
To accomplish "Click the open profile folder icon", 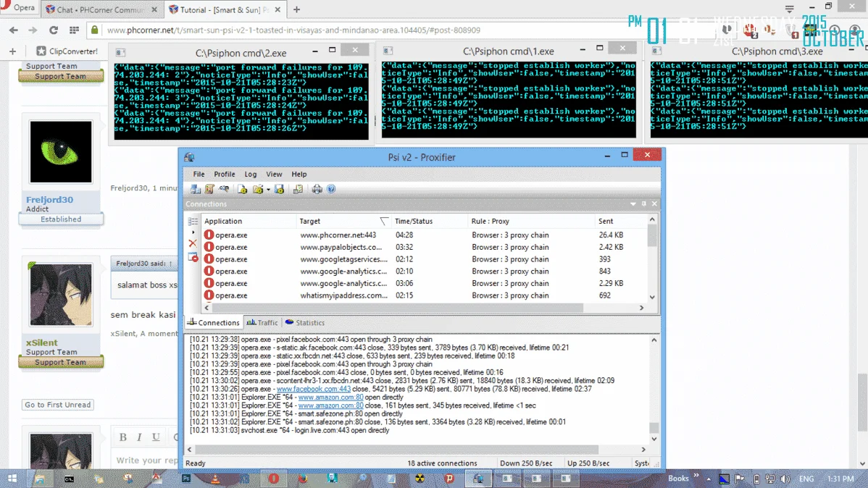I will tap(258, 189).
